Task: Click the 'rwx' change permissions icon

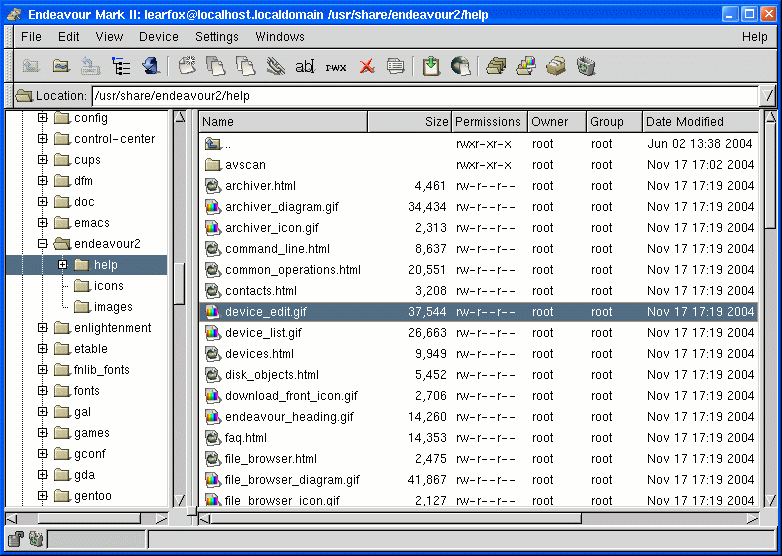Action: (336, 67)
